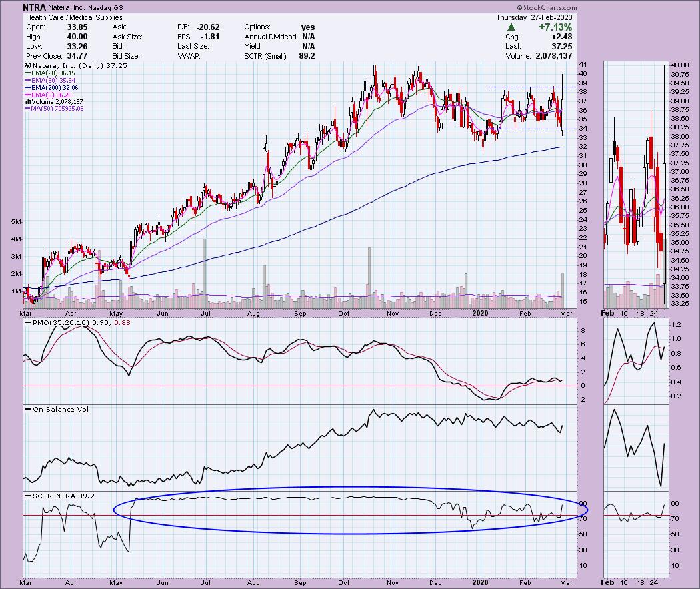Click the On Balance Vol panel label
The height and width of the screenshot is (589, 700).
coord(60,409)
